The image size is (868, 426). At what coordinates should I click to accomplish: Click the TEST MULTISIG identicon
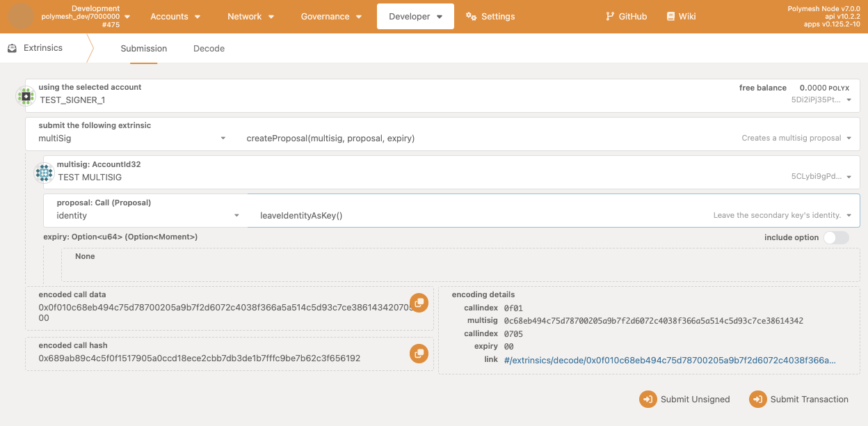pos(45,173)
